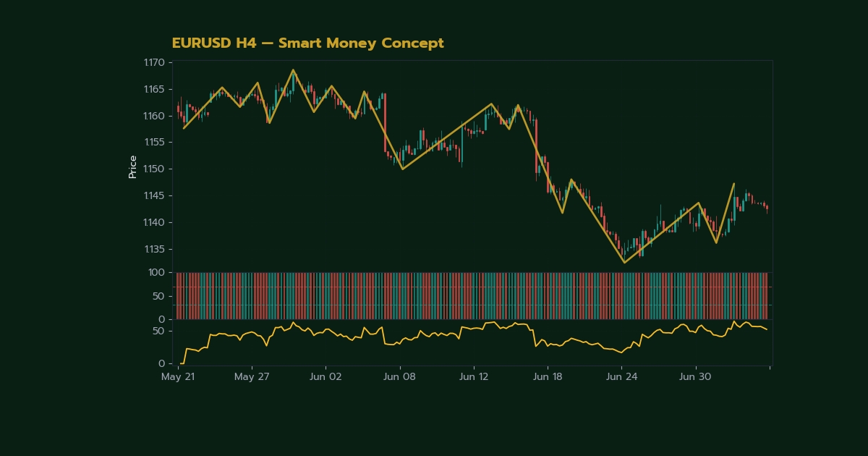Click the 1145 price axis tick
The height and width of the screenshot is (456, 868).
154,195
